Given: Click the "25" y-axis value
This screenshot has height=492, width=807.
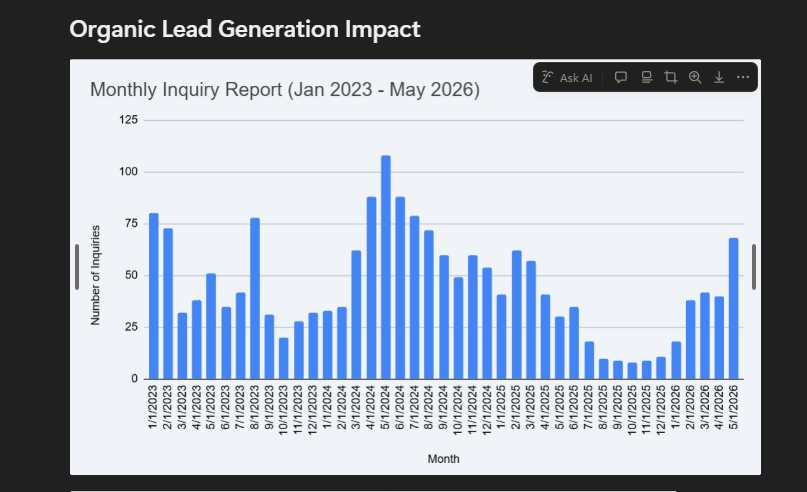Looking at the screenshot, I should click(131, 327).
